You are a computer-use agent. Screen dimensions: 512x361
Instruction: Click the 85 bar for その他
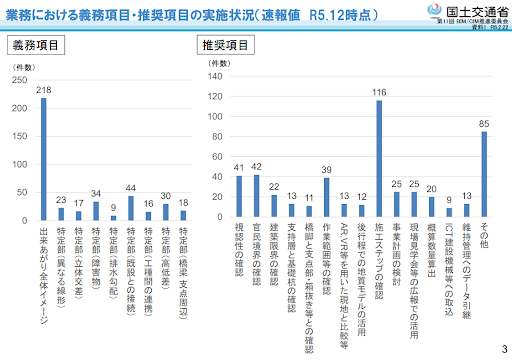click(484, 174)
